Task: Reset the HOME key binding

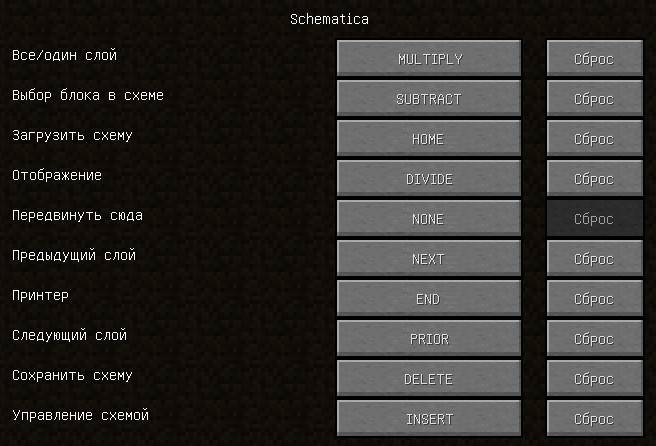Action: point(594,139)
